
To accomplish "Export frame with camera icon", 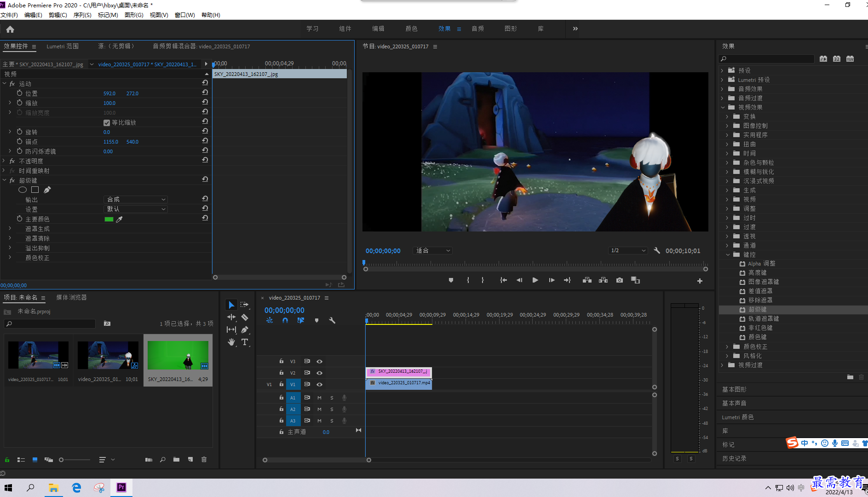I will click(x=620, y=280).
